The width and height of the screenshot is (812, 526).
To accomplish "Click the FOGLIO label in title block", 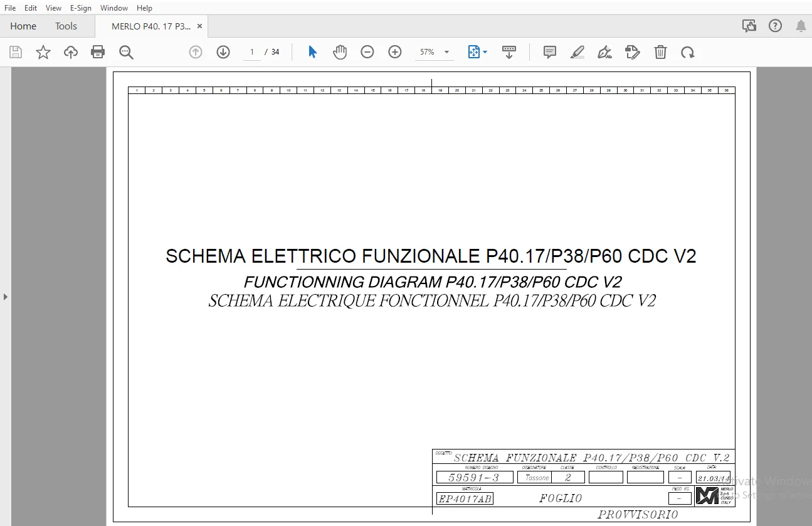I will [x=561, y=498].
